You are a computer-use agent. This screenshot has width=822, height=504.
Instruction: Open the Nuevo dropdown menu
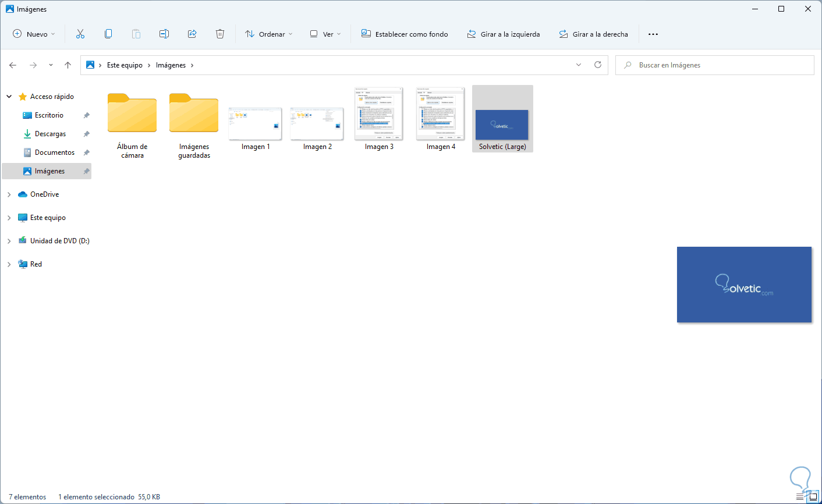click(34, 34)
